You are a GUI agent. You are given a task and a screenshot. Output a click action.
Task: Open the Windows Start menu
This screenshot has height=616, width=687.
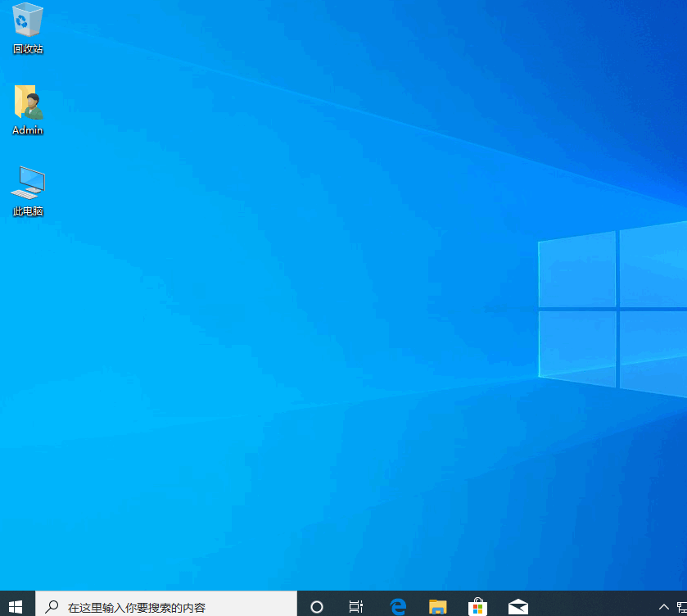16,606
